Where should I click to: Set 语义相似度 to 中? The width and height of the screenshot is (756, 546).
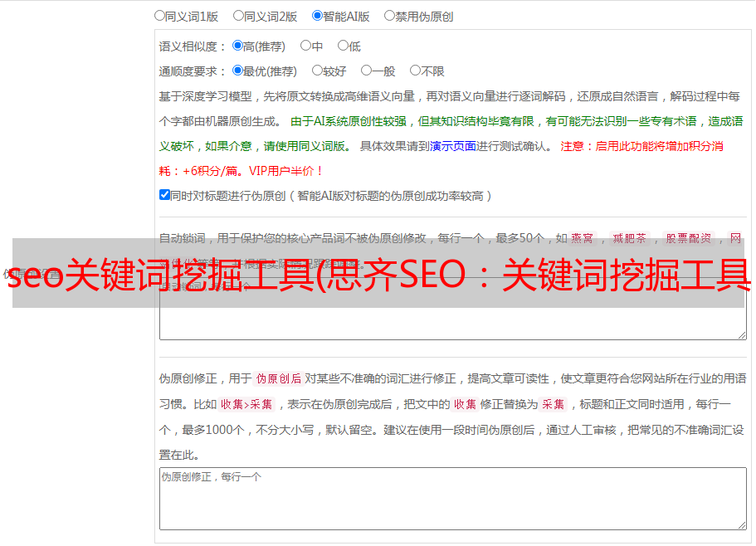306,46
